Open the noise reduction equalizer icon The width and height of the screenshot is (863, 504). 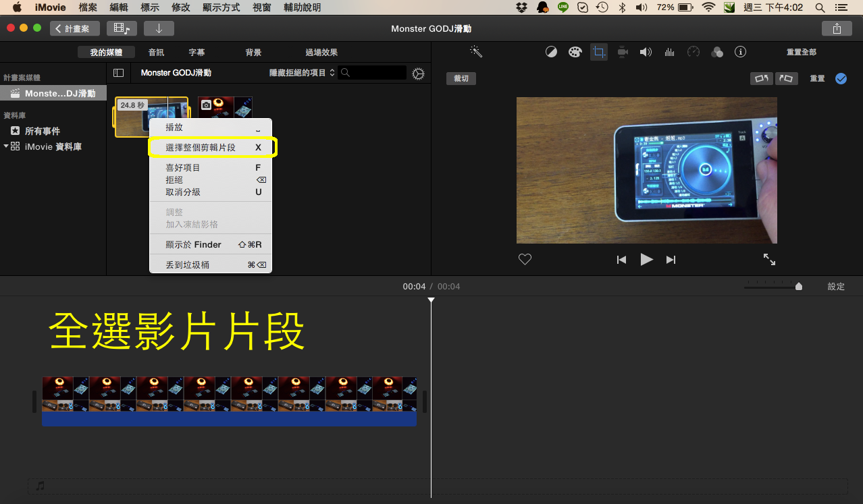(x=670, y=52)
